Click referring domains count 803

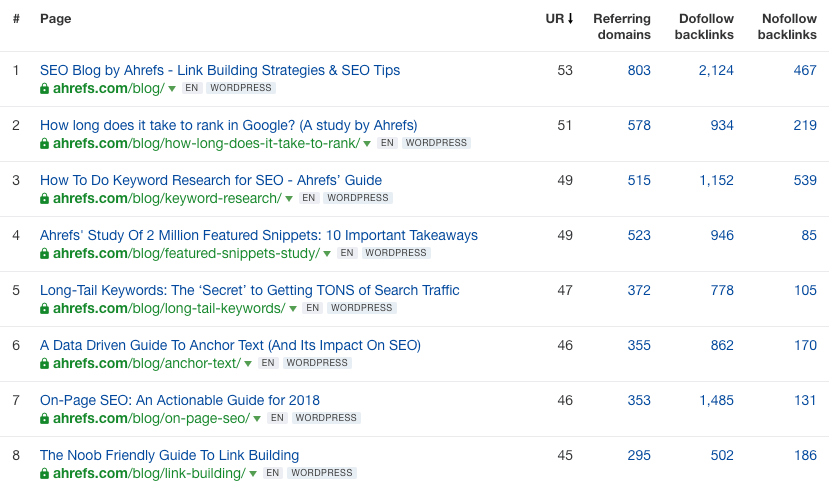(638, 70)
